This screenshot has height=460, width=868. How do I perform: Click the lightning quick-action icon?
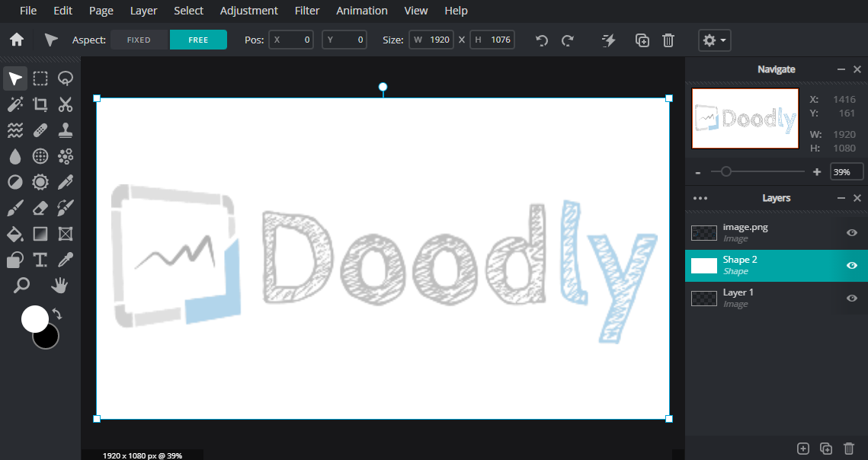pyautogui.click(x=608, y=40)
